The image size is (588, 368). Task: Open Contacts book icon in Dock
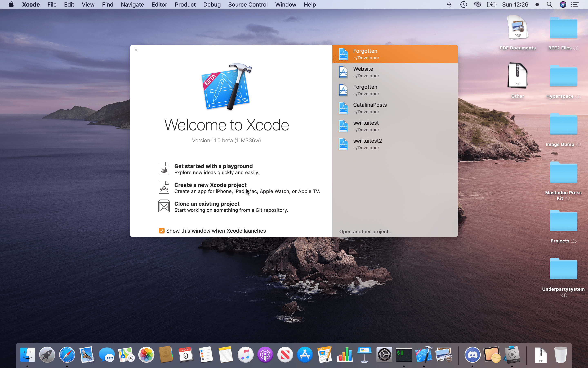tap(166, 354)
